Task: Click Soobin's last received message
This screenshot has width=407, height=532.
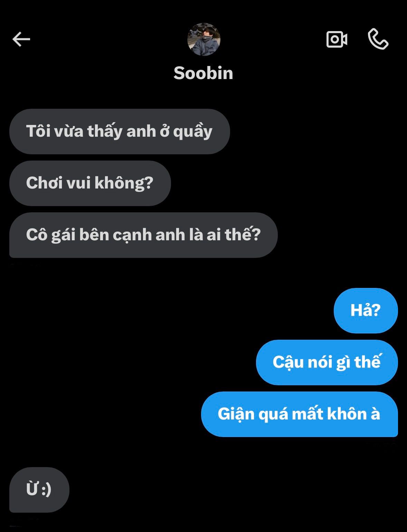Action: coord(39,490)
